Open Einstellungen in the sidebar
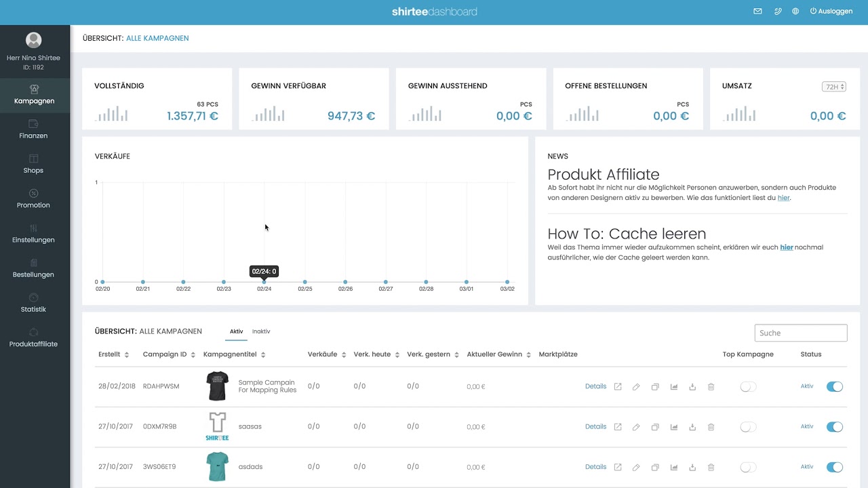The height and width of the screenshot is (488, 868). [x=35, y=235]
